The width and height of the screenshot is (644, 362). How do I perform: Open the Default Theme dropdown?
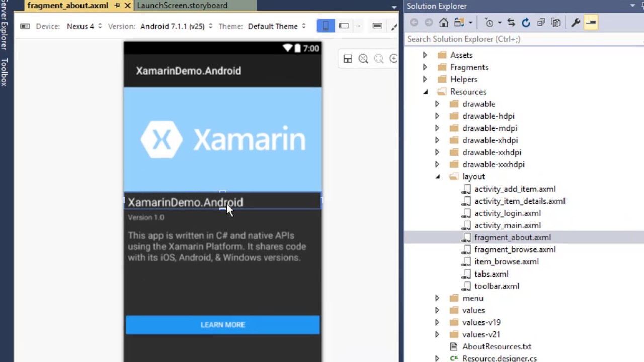point(277,26)
